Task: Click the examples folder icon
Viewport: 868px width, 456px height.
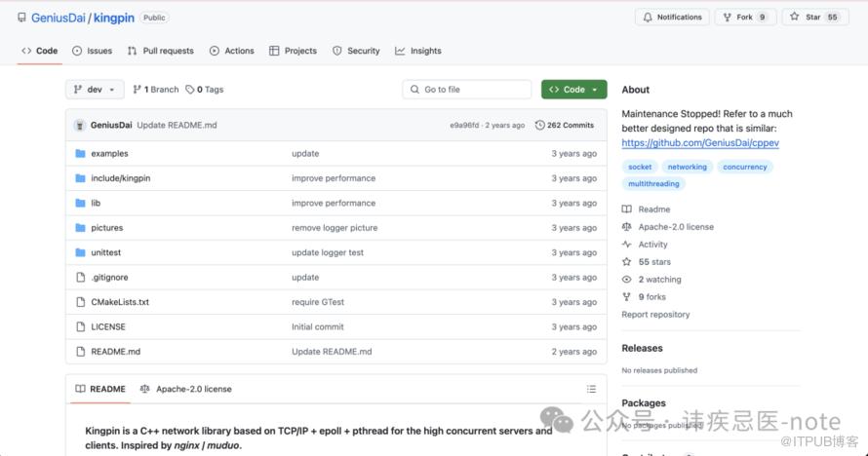Action: [81, 154]
